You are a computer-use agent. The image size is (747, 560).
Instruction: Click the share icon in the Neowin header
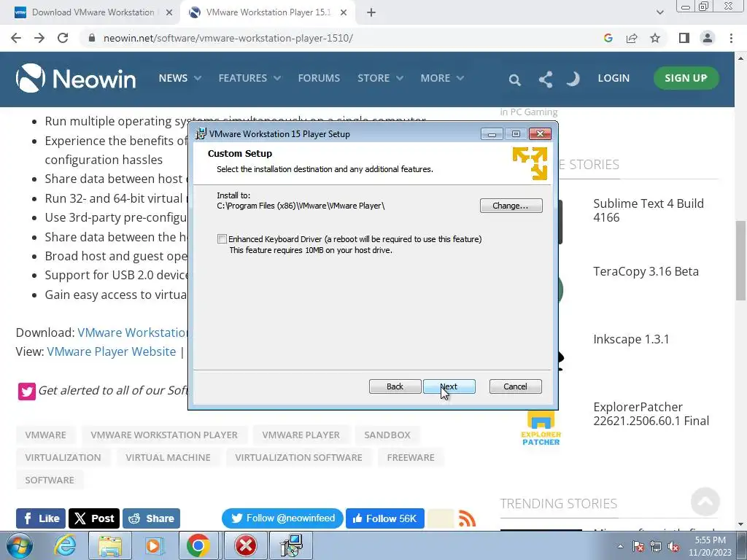pos(546,79)
